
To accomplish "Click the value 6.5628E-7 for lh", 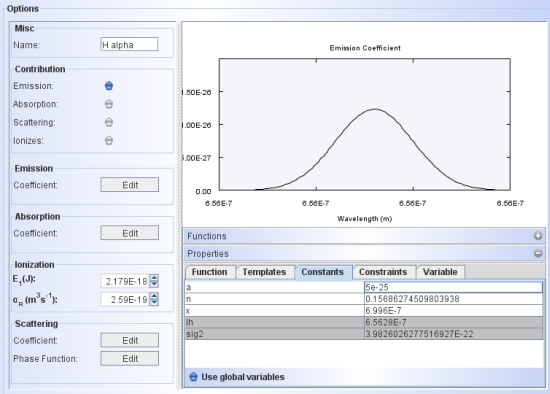I will click(453, 322).
